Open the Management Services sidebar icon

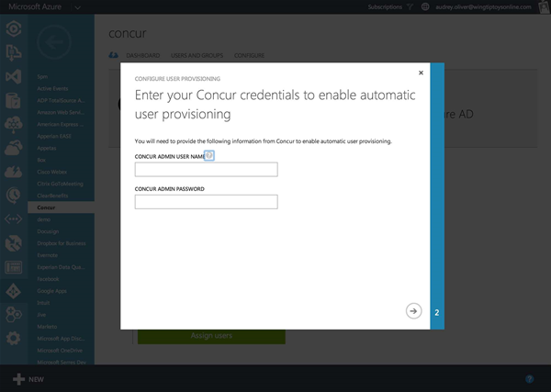pos(14,267)
